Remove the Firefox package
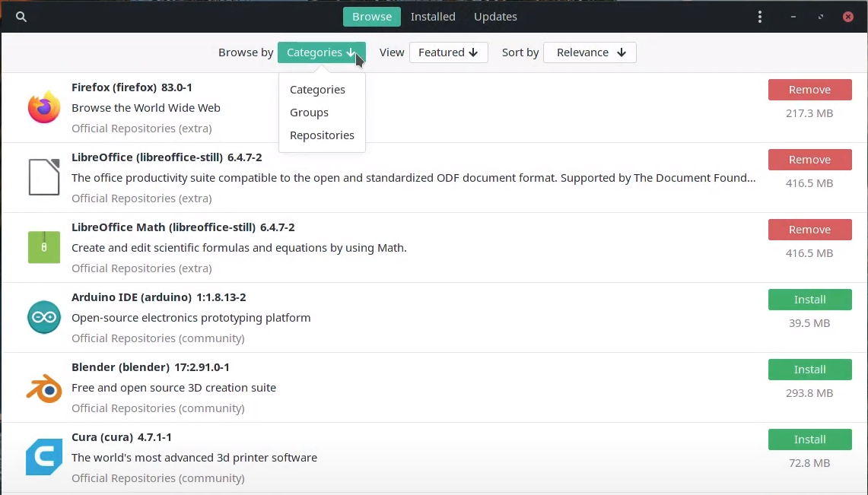 810,90
